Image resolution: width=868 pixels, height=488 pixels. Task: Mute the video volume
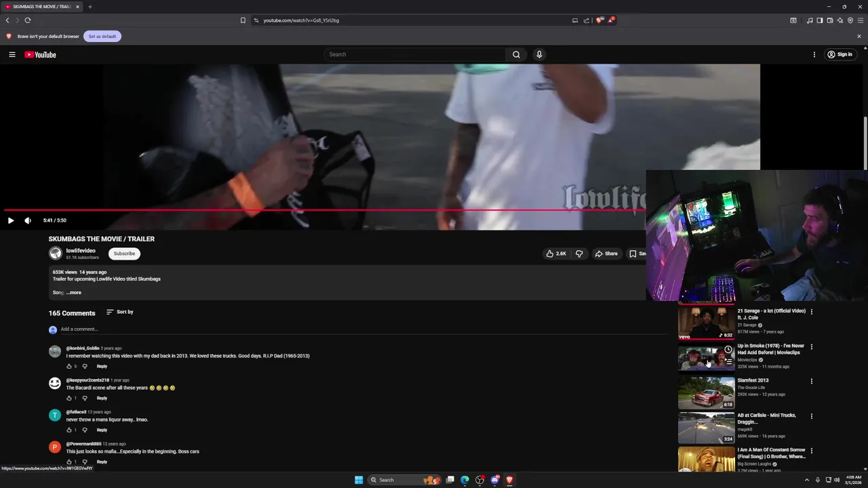point(28,220)
